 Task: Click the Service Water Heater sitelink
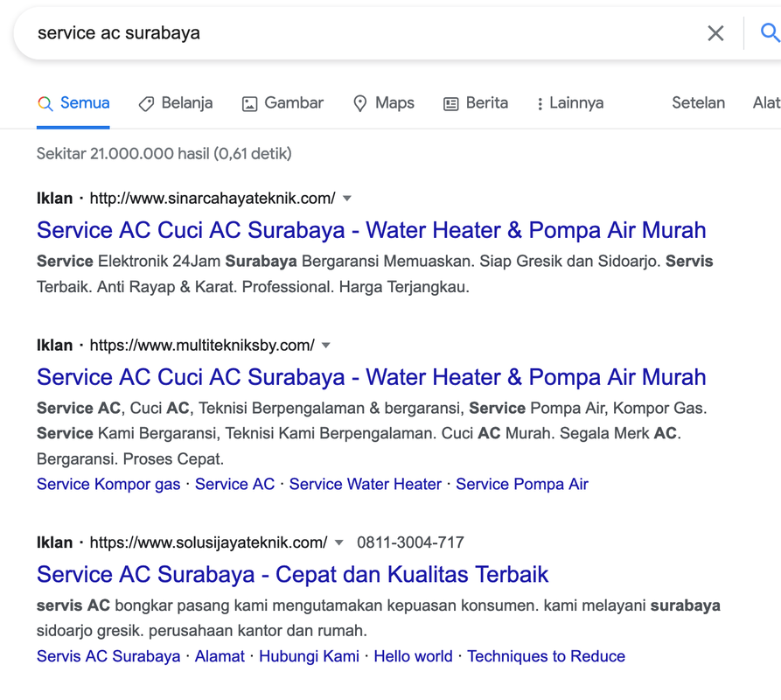(365, 484)
